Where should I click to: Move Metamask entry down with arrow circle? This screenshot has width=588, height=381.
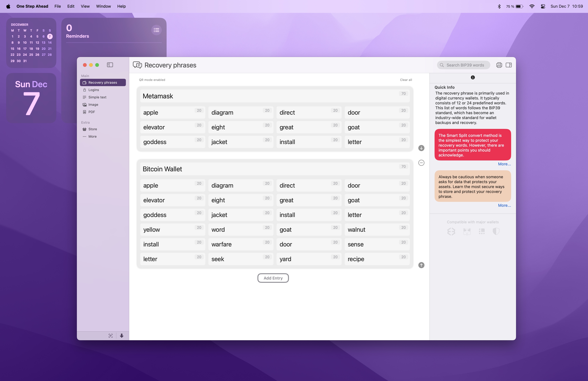421,148
